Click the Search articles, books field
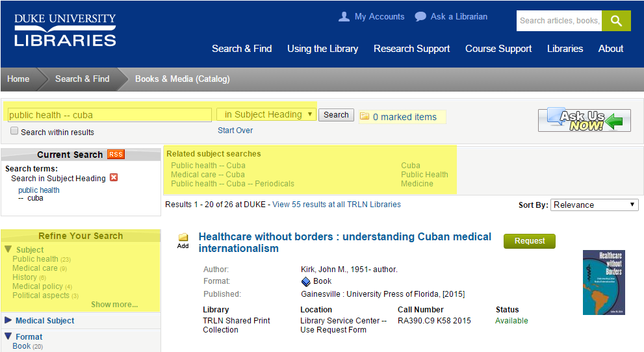This screenshot has width=644, height=352. [559, 21]
